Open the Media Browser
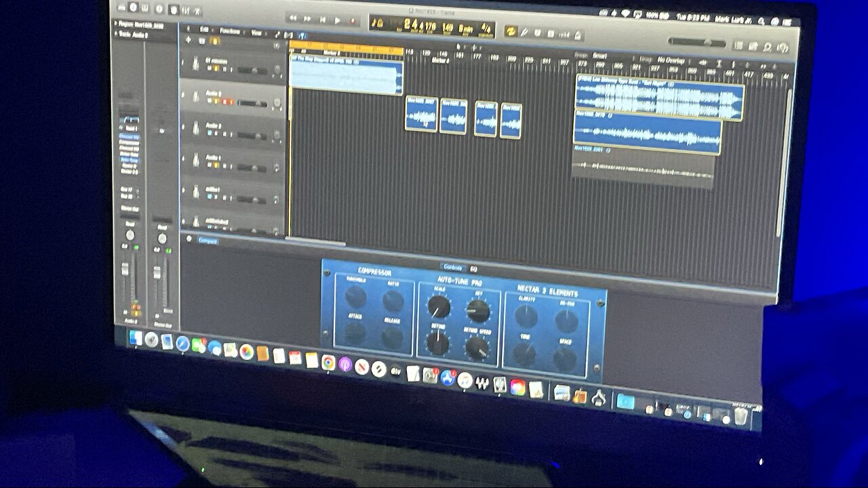Image resolution: width=868 pixels, height=488 pixels. click(x=783, y=48)
